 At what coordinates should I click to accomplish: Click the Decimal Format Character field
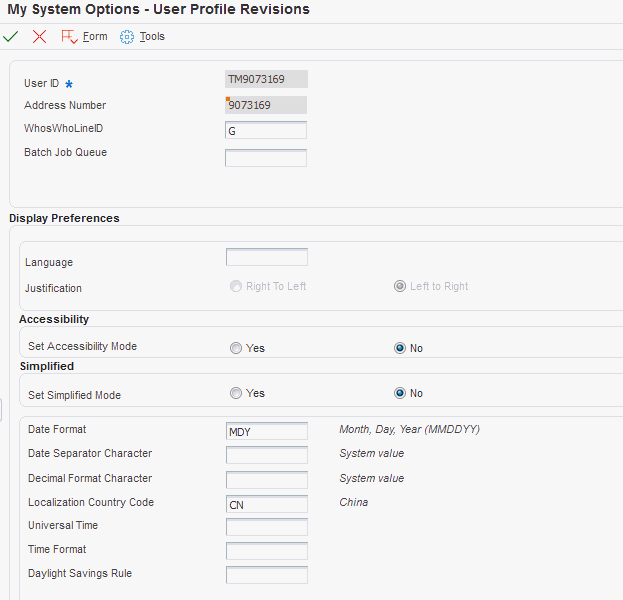(267, 480)
